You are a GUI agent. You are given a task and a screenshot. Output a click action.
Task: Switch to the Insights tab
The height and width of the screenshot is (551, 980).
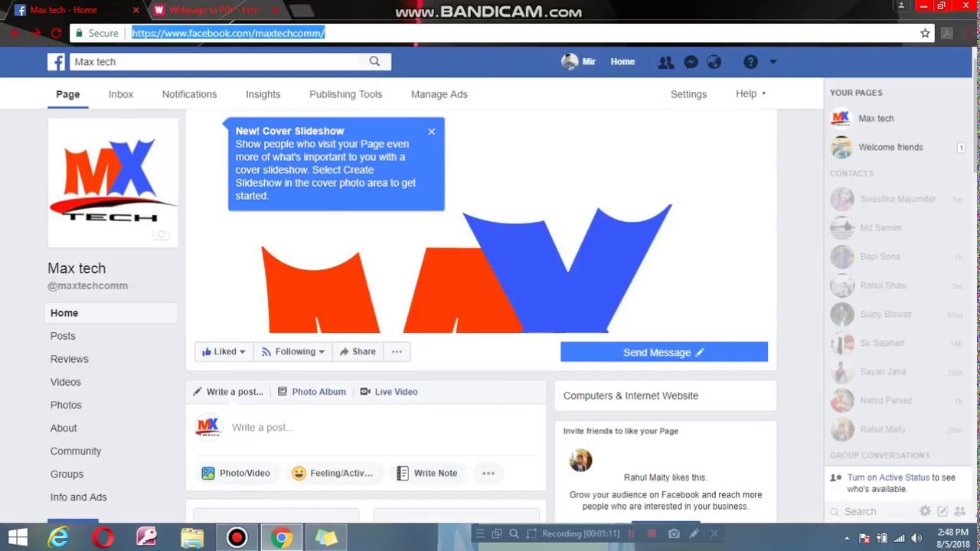tap(263, 94)
